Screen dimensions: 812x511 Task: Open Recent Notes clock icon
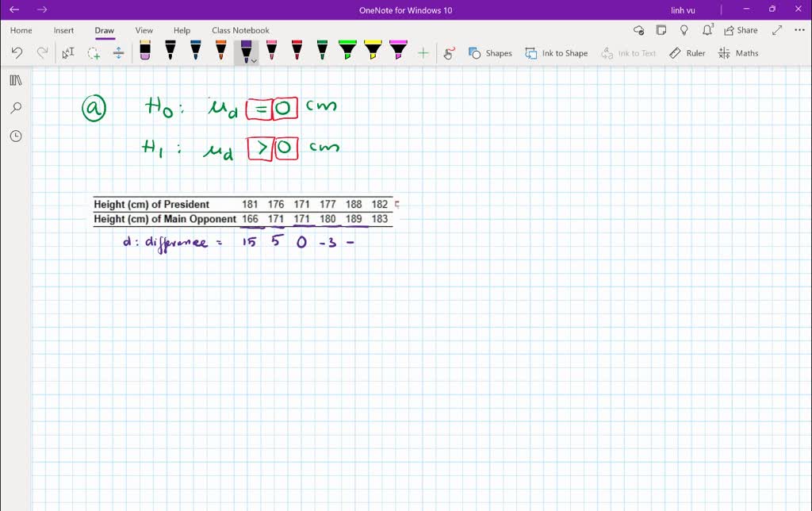click(x=16, y=136)
